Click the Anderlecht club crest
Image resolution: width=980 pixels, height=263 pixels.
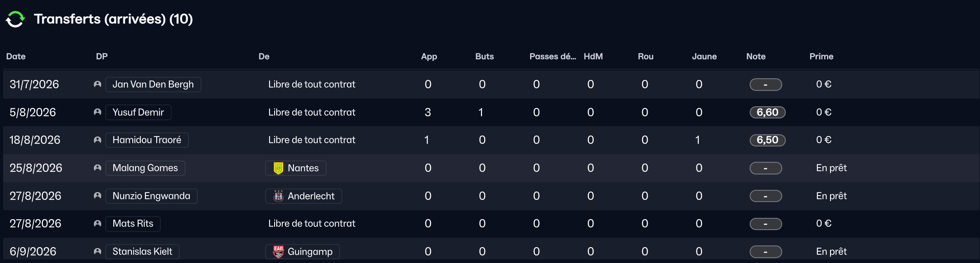[278, 196]
